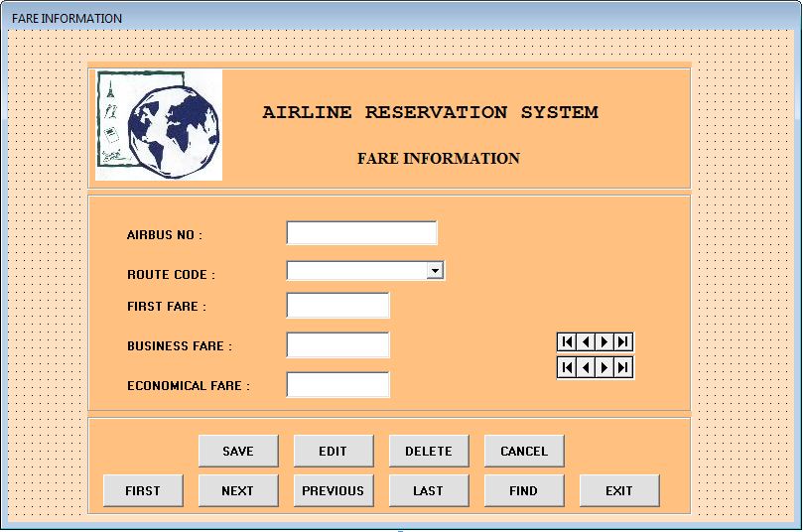Focus the Airbus No text field
Screen dimensions: 803x532
pos(361,233)
